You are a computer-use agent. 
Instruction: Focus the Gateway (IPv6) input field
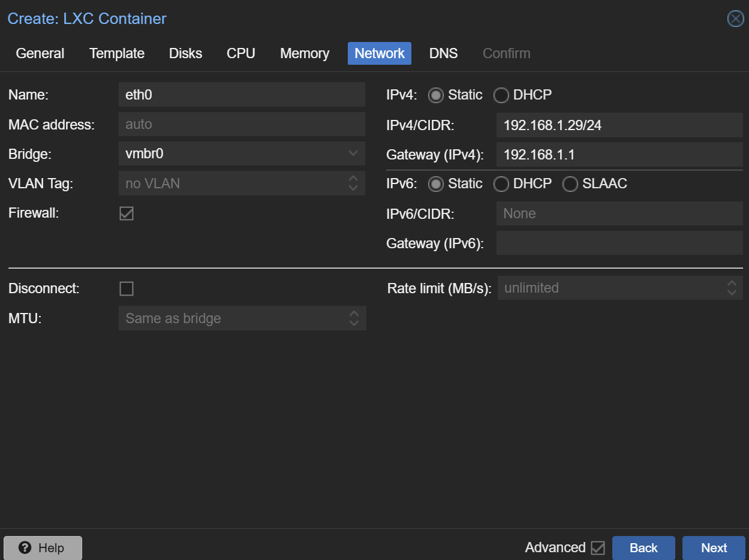tap(619, 243)
